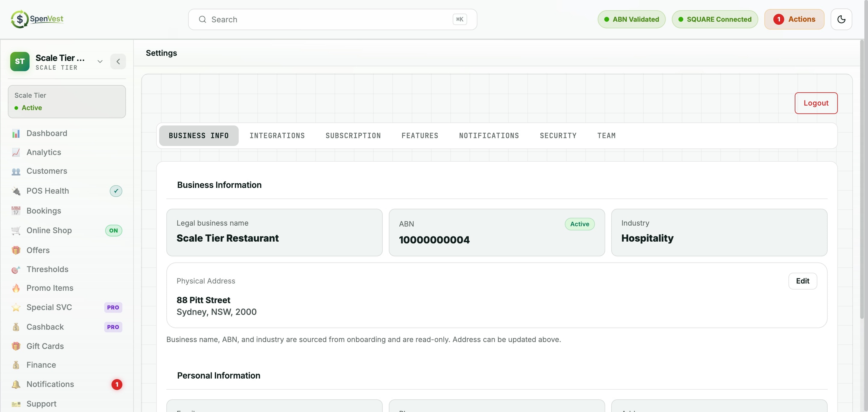
Task: Click the ⌘K shortcut badge
Action: click(x=460, y=19)
